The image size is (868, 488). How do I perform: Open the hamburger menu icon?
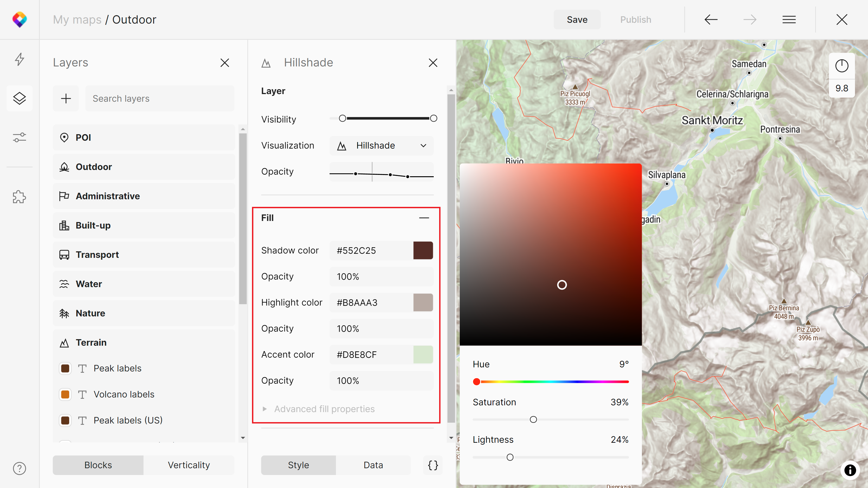pos(789,20)
